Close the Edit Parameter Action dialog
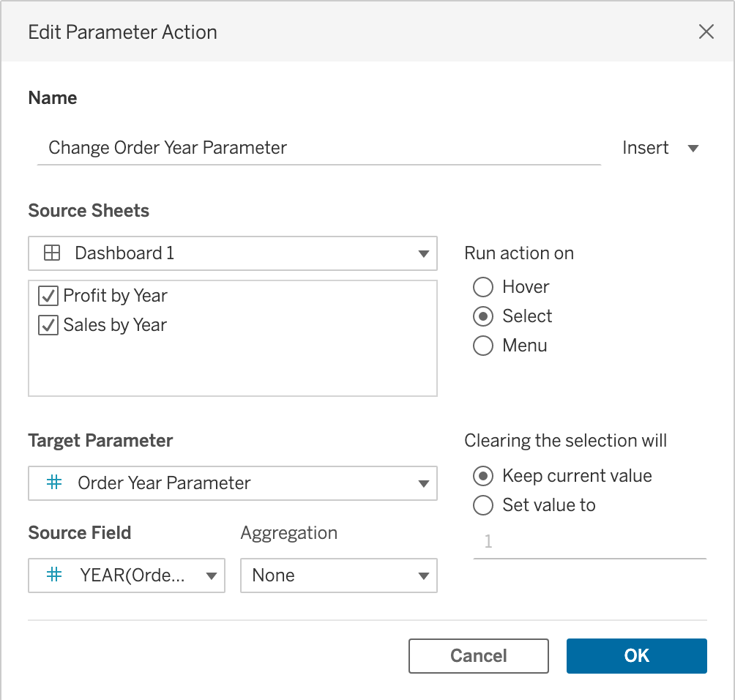Image resolution: width=735 pixels, height=700 pixels. (x=706, y=31)
